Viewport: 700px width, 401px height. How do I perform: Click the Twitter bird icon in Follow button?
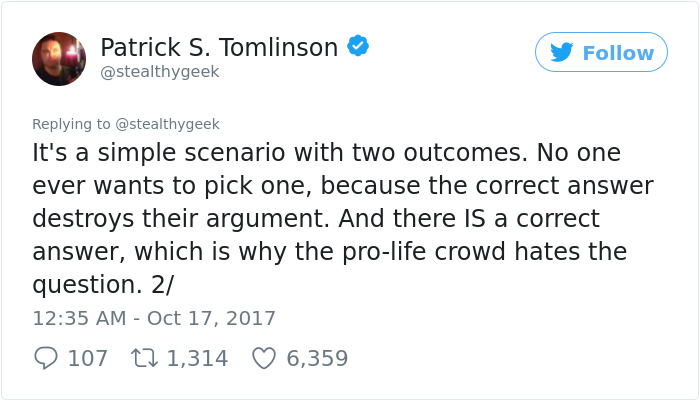(x=562, y=52)
